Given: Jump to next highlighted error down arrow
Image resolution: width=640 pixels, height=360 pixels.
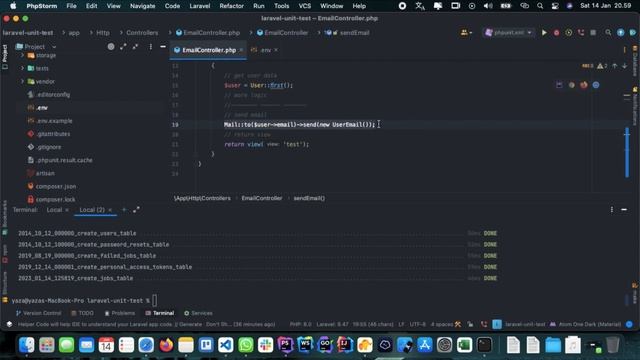Looking at the screenshot, I should point(624,66).
